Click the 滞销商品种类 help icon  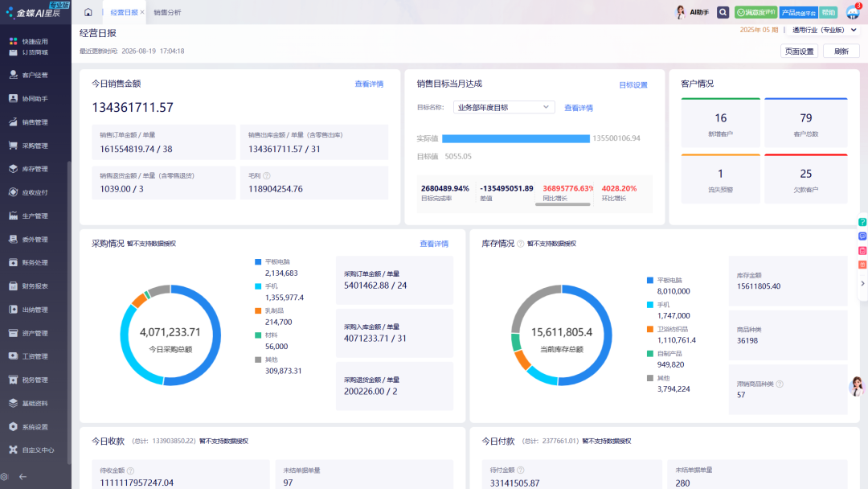780,384
